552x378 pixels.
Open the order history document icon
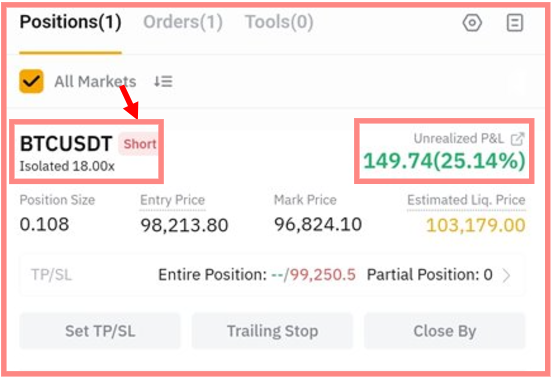coord(515,23)
